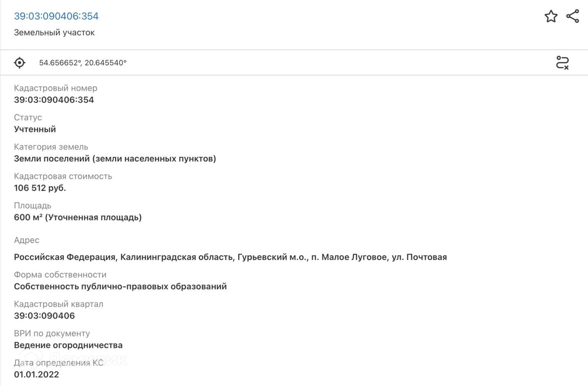Add this land plot to favorites with the star

[551, 16]
